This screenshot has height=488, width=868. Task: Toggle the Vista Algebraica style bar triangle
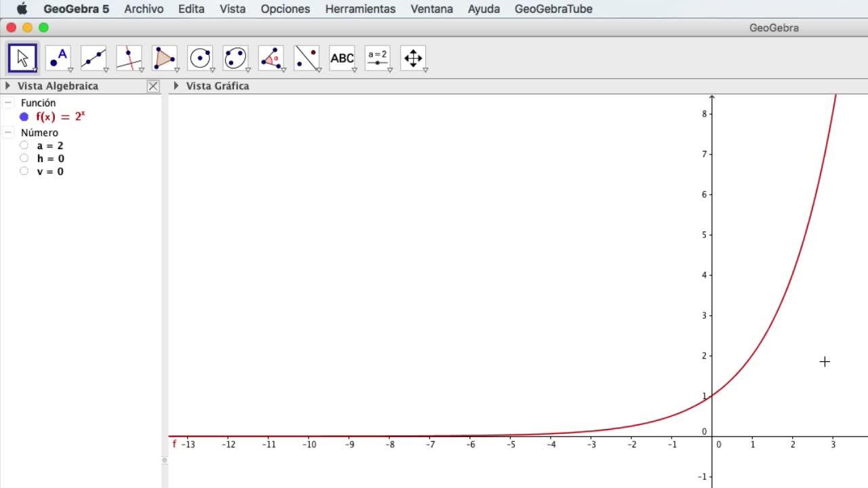pyautogui.click(x=7, y=86)
